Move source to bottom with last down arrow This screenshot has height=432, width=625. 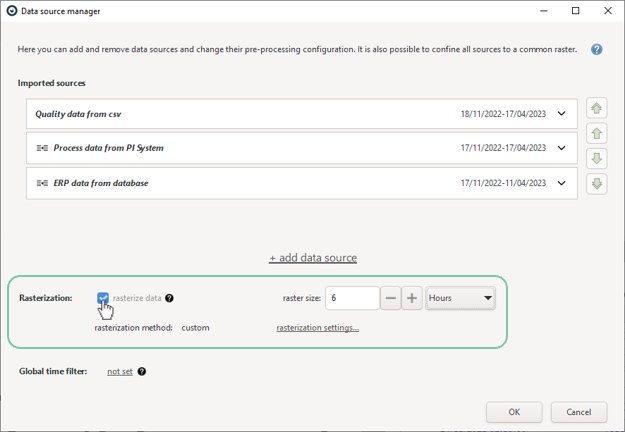tap(596, 184)
